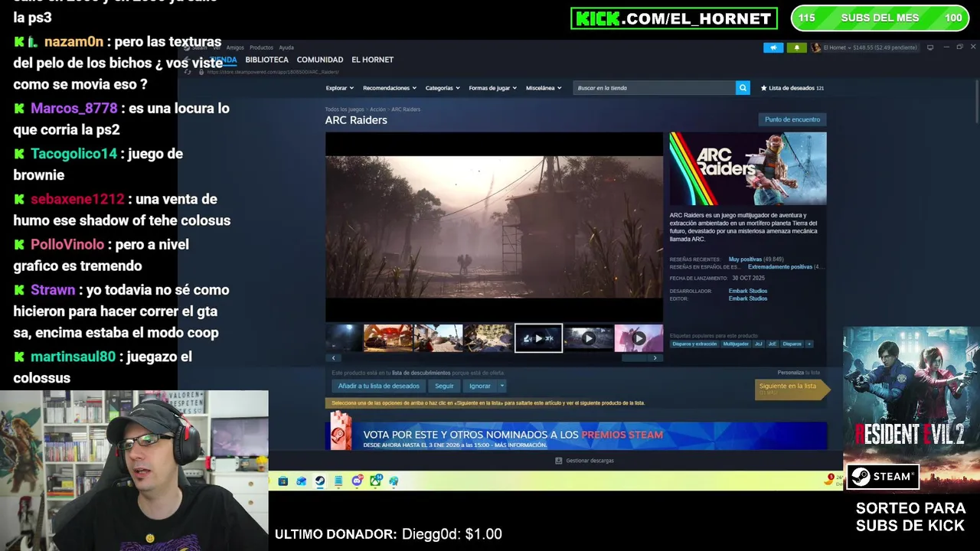This screenshot has height=551, width=980.
Task: Select the JcE tag
Action: point(773,344)
